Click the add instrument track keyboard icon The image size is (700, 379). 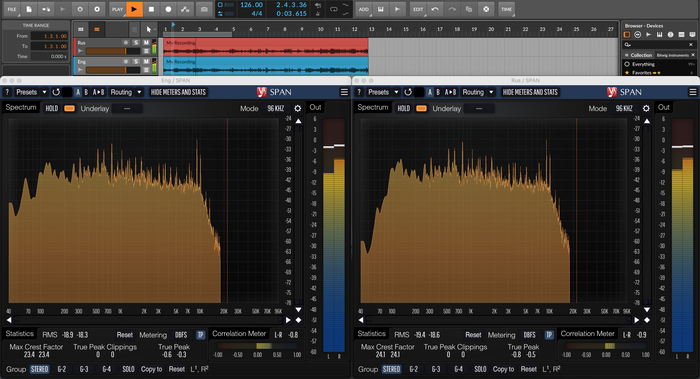381,9
